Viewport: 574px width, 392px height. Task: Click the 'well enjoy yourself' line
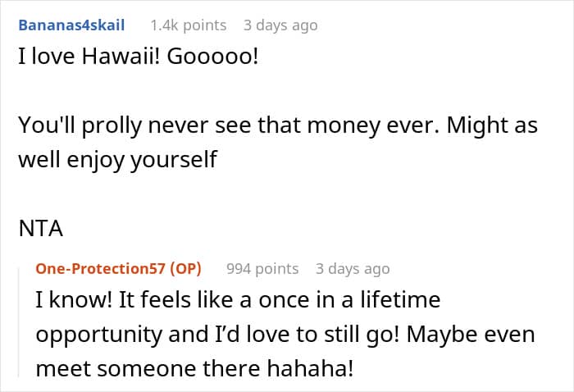click(117, 158)
